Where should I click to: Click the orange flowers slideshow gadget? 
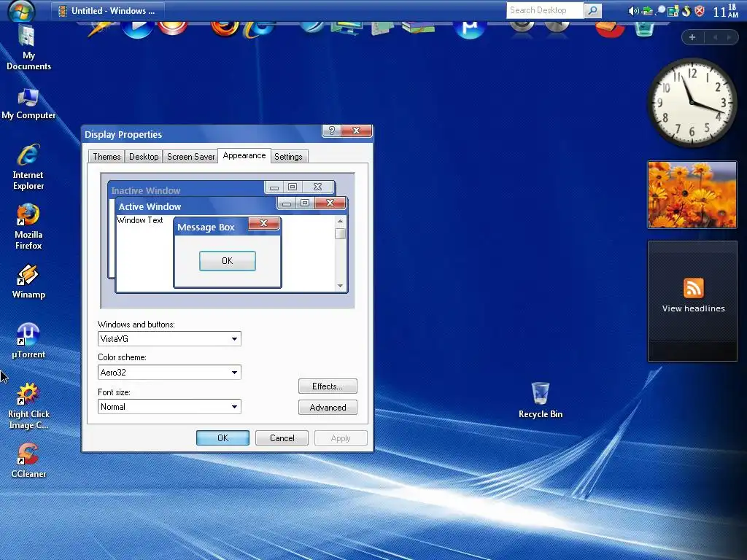pos(692,194)
